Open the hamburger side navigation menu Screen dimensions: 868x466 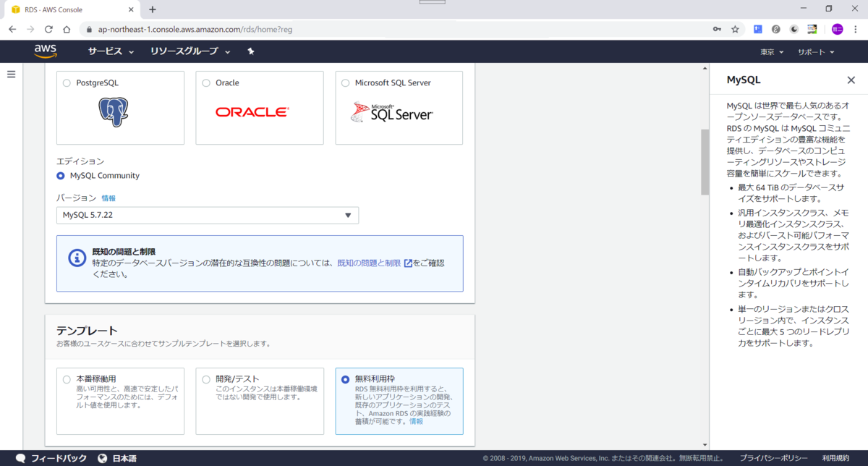11,74
